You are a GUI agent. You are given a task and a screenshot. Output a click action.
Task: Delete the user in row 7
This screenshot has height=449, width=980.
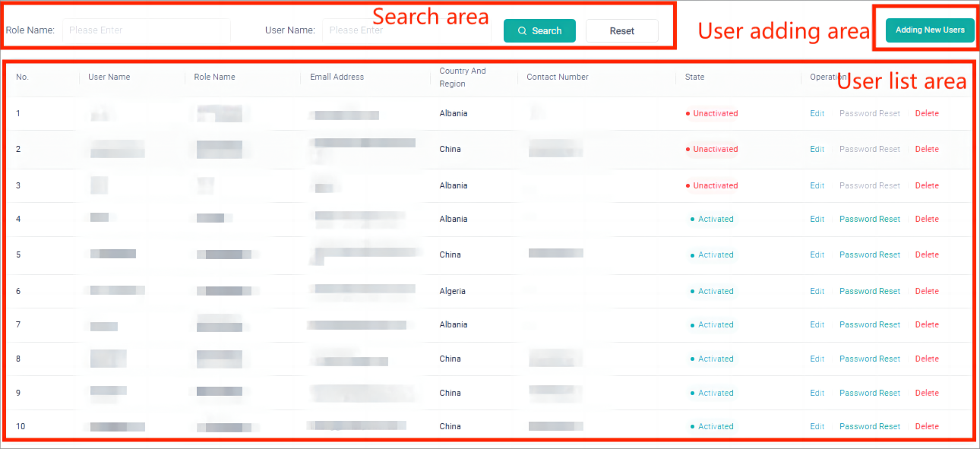926,325
